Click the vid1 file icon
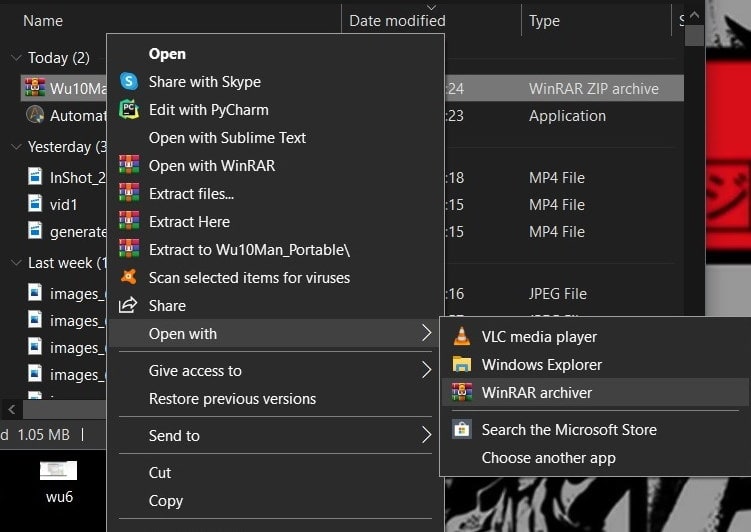 pos(35,204)
